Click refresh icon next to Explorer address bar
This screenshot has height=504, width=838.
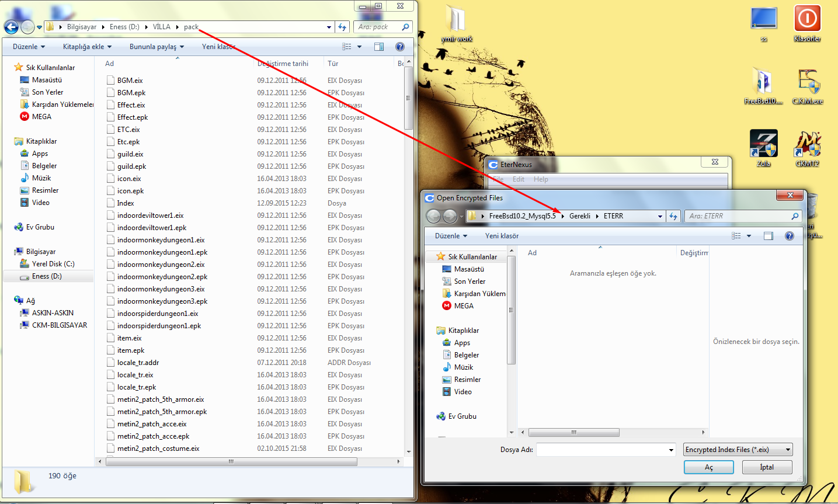pos(342,27)
